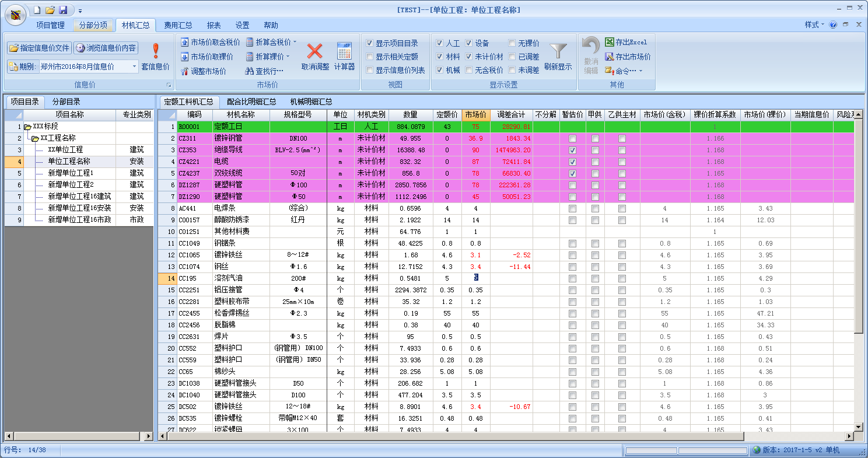Click the version globe icon in status bar

tap(757, 450)
